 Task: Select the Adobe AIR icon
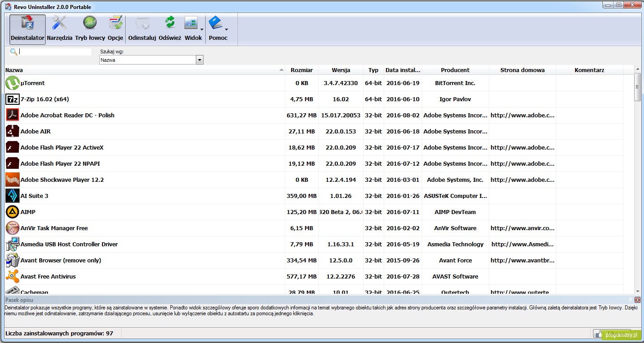pos(13,131)
